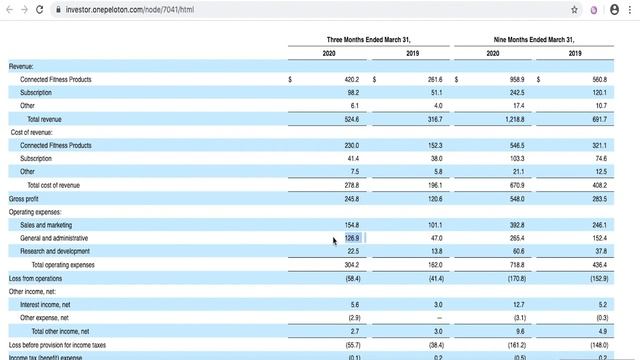Click the Total revenue row label
640x360 pixels.
[x=44, y=119]
